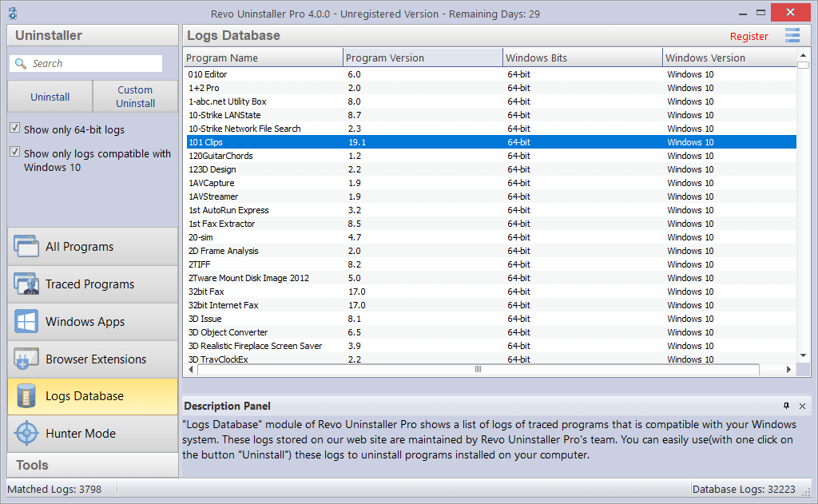This screenshot has height=504, width=818.
Task: Sort by Windows Bits column header
Action: coord(582,58)
